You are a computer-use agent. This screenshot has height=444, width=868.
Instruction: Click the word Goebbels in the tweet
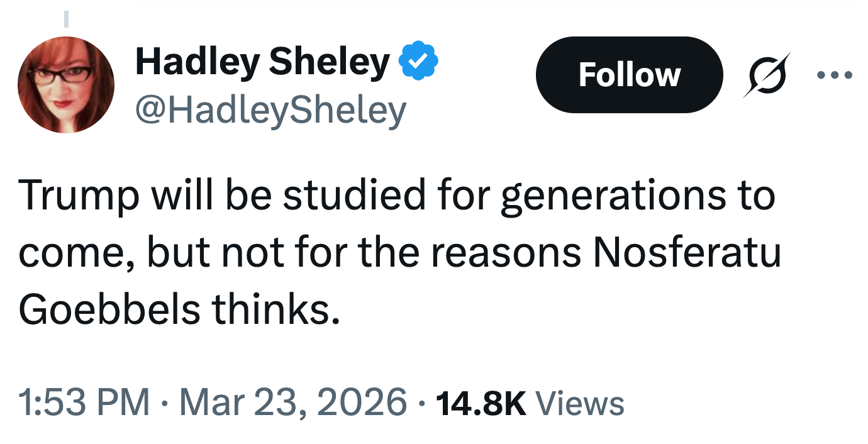[x=109, y=309]
